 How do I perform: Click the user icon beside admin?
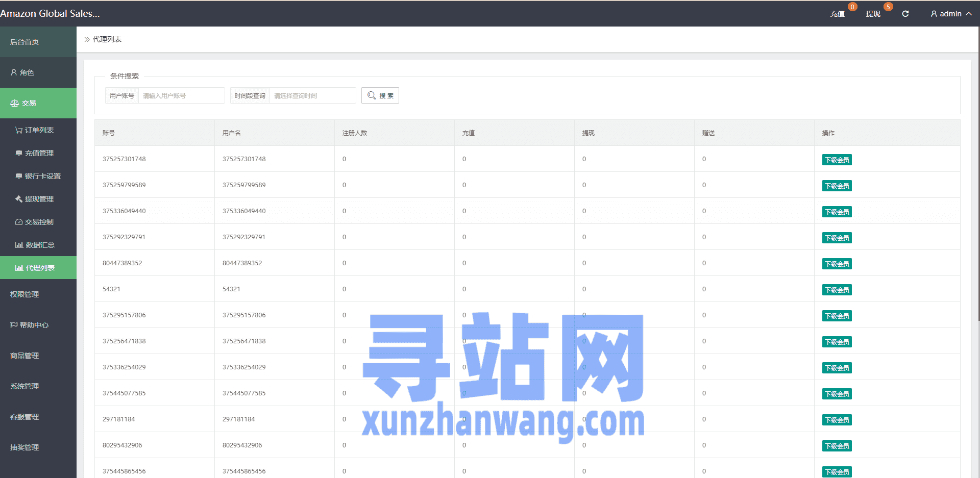934,14
